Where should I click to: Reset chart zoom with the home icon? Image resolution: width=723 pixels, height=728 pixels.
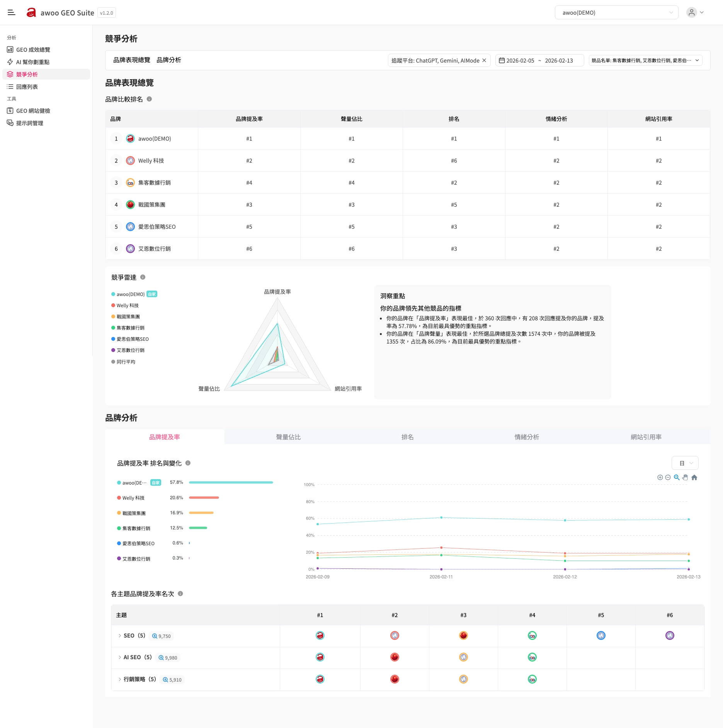[694, 478]
